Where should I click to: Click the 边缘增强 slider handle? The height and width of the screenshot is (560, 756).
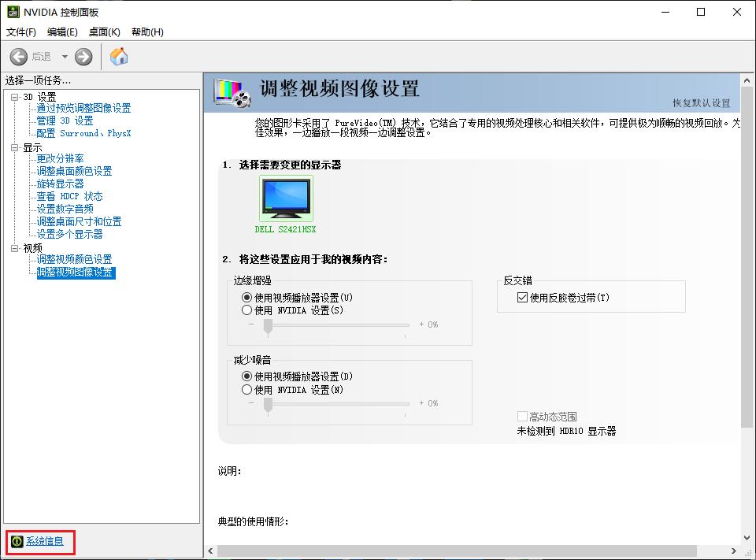(x=268, y=326)
